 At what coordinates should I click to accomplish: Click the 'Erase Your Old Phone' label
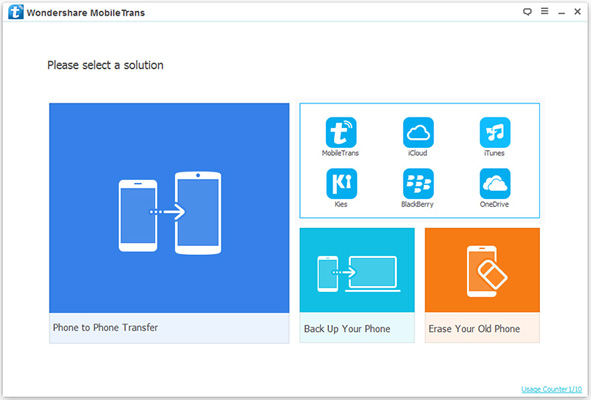(474, 329)
